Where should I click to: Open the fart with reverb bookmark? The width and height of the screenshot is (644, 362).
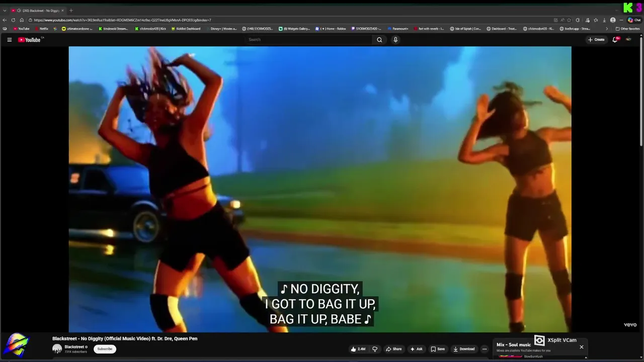click(429, 29)
